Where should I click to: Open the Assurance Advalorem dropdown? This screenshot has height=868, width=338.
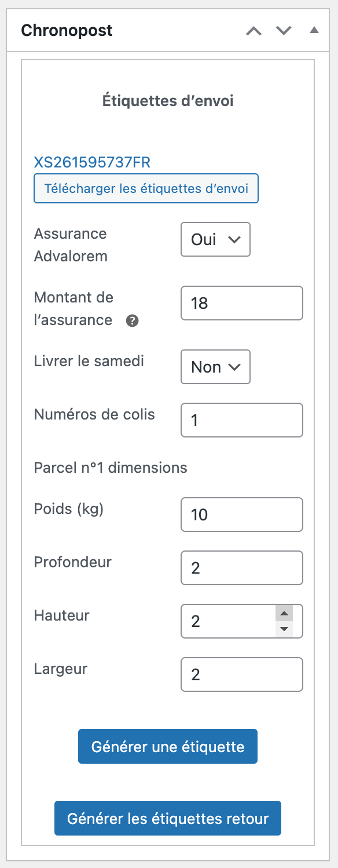coord(215,239)
